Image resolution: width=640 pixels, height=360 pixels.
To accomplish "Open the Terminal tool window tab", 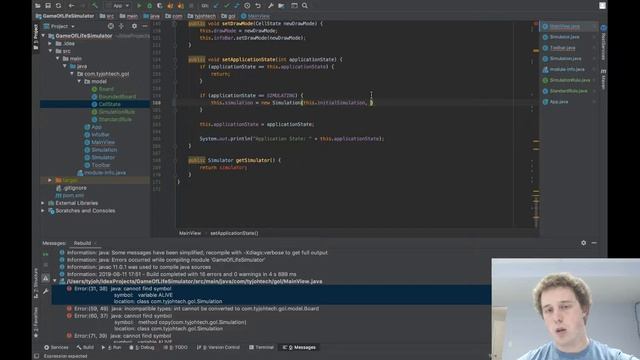I will 261,347.
